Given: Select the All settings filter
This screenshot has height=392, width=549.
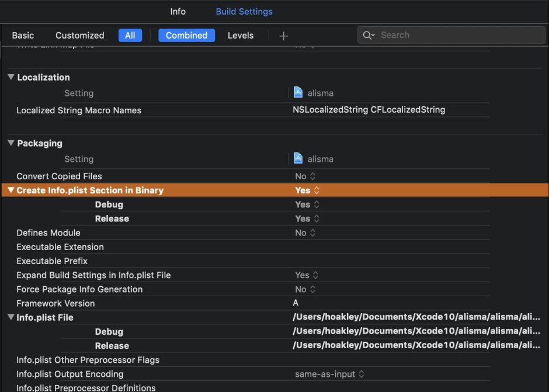Looking at the screenshot, I should tap(130, 36).
